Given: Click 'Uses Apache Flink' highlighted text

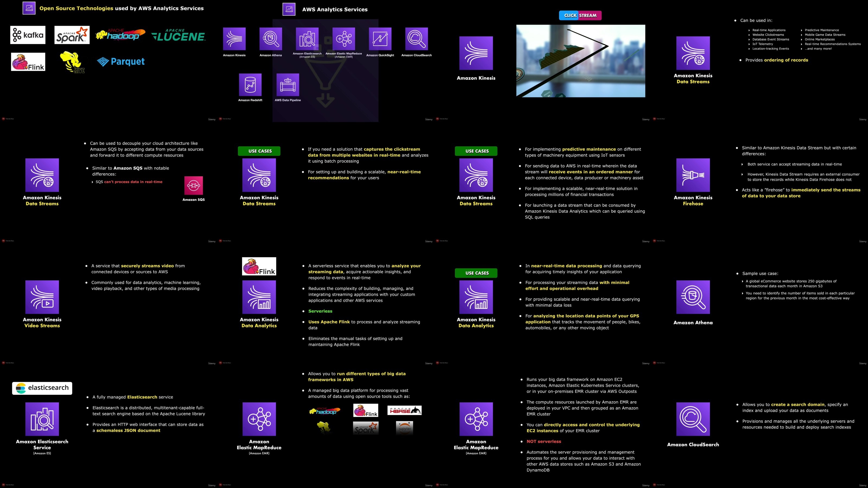Looking at the screenshot, I should point(329,322).
